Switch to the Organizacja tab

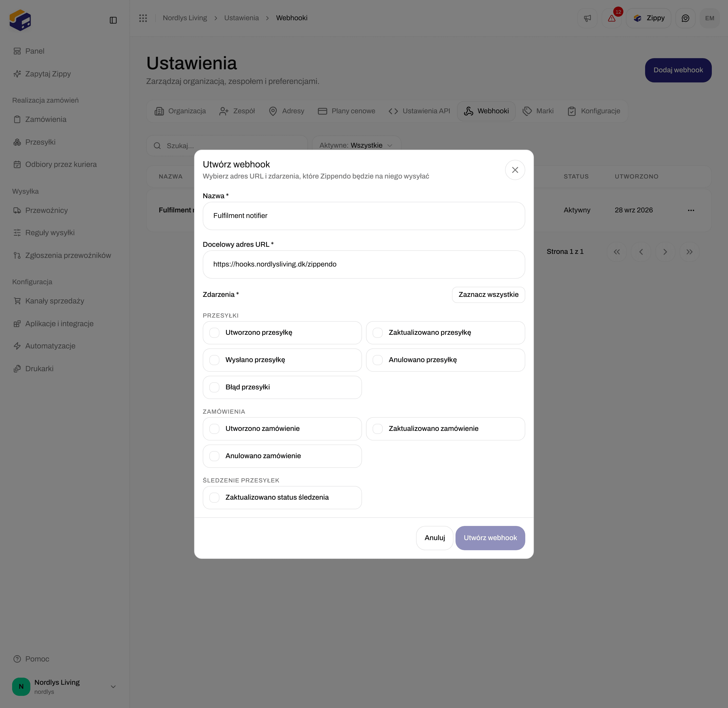(x=180, y=111)
